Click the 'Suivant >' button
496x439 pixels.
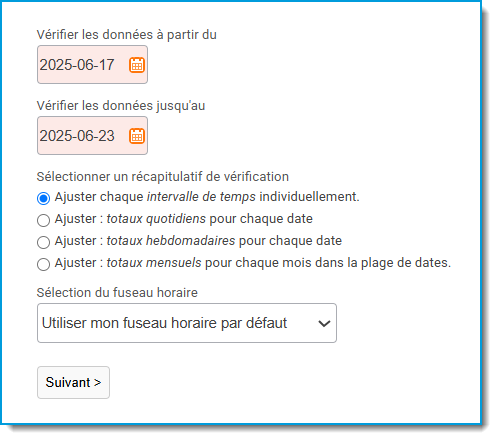point(73,382)
